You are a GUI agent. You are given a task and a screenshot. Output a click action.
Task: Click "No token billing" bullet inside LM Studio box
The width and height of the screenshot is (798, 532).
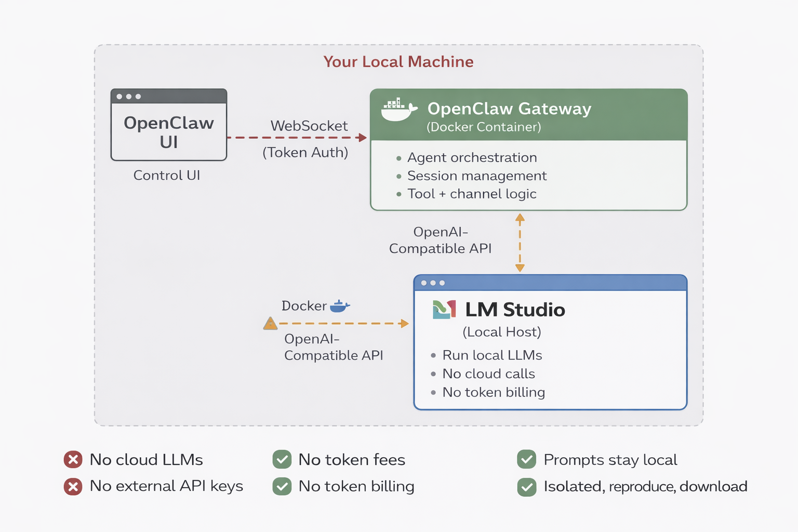tap(488, 392)
